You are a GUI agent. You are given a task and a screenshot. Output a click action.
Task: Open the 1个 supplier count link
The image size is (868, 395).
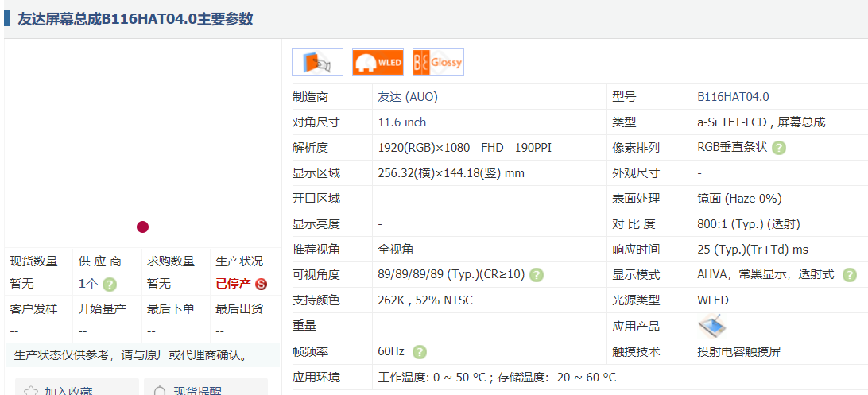[88, 285]
